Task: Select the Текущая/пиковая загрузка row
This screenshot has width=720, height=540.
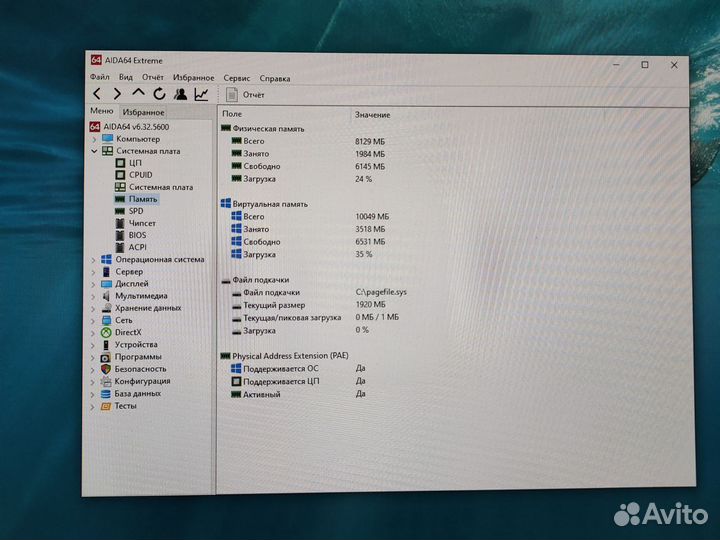Action: pyautogui.click(x=315, y=318)
